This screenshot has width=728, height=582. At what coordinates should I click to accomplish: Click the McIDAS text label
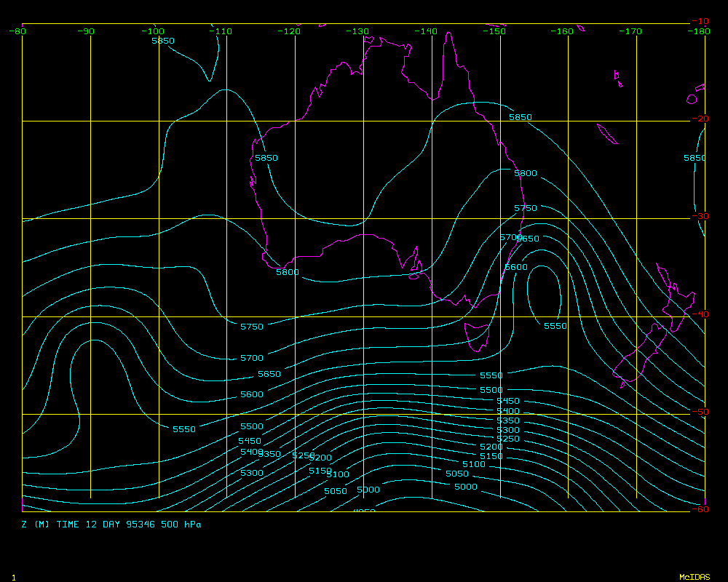coord(694,577)
